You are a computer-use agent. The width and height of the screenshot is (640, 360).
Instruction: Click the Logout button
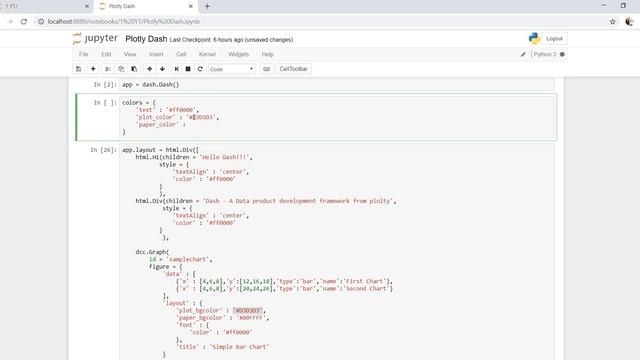[554, 38]
